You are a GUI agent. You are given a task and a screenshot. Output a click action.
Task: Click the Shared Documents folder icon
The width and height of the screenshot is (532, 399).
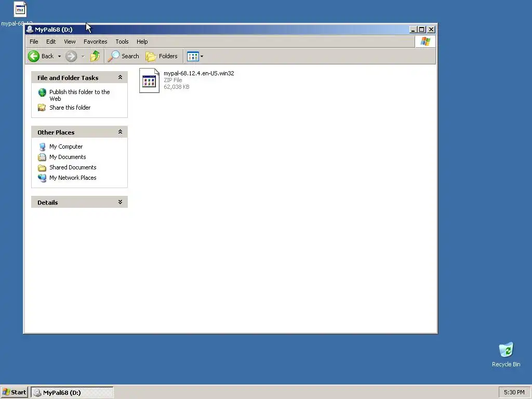(x=42, y=168)
